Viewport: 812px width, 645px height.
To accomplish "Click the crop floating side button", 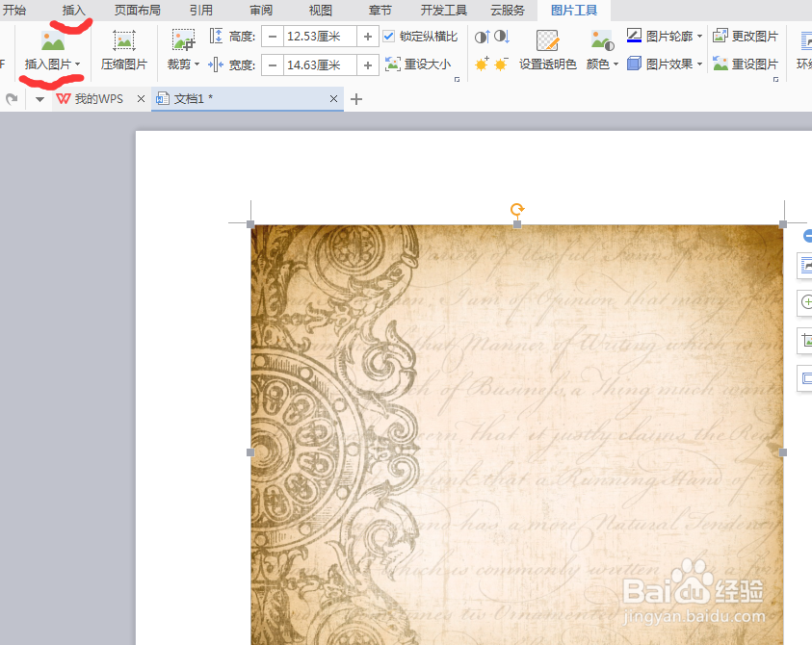I will click(x=805, y=340).
